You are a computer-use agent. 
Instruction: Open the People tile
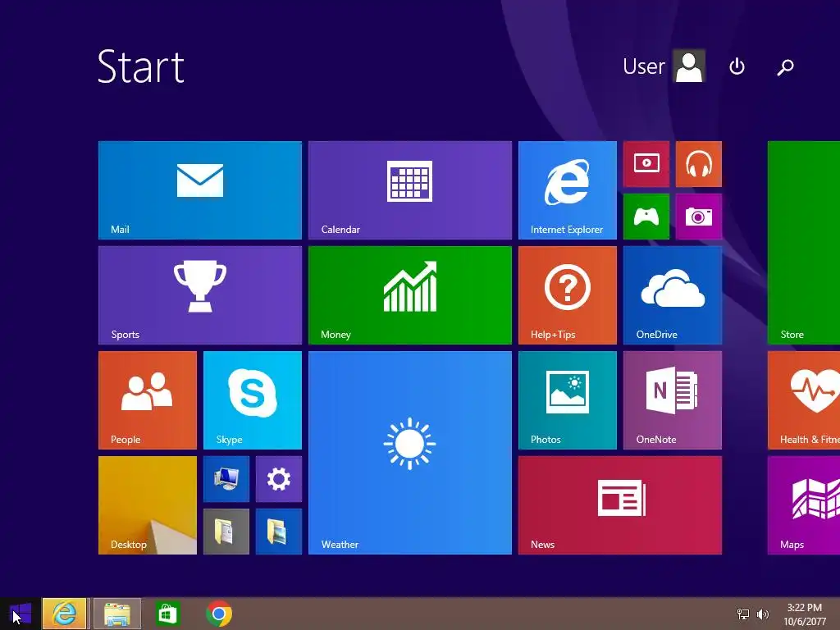tap(148, 400)
